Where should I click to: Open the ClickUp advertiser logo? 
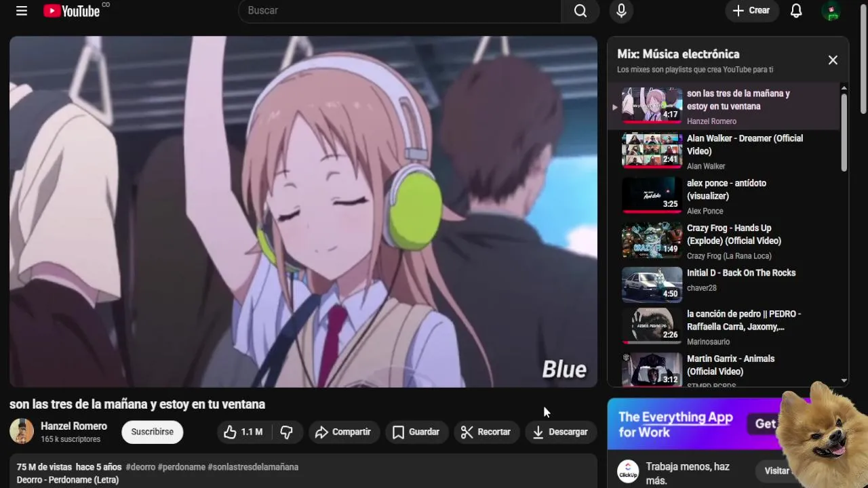(628, 472)
